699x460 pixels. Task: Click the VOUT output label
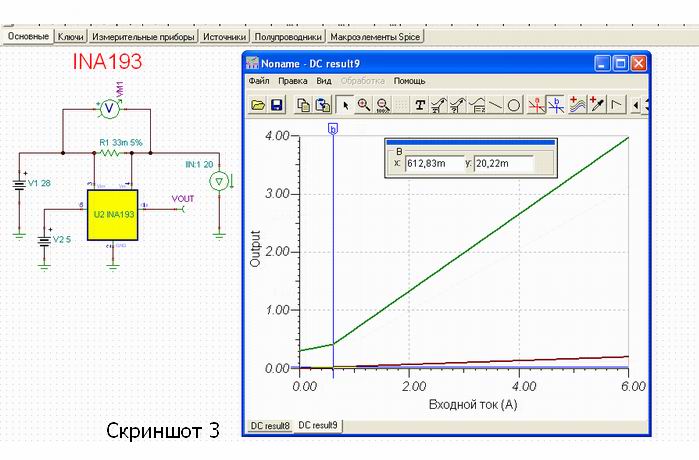pyautogui.click(x=183, y=199)
